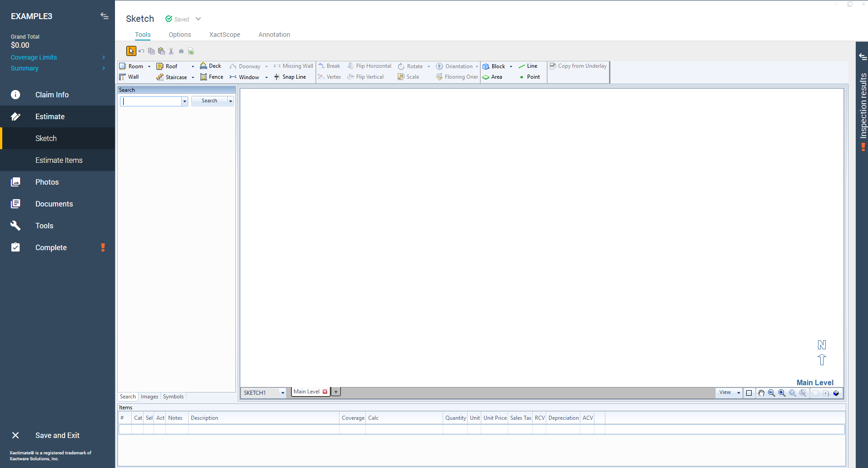Screen dimensions: 868x468
Task: Expand the Inspection results side panel
Action: click(863, 57)
